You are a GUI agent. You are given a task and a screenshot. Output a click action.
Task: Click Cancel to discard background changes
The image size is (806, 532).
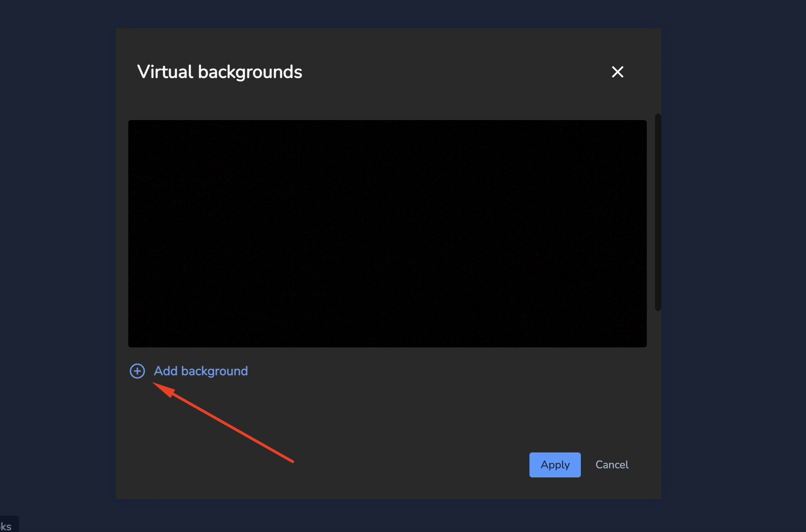click(612, 465)
